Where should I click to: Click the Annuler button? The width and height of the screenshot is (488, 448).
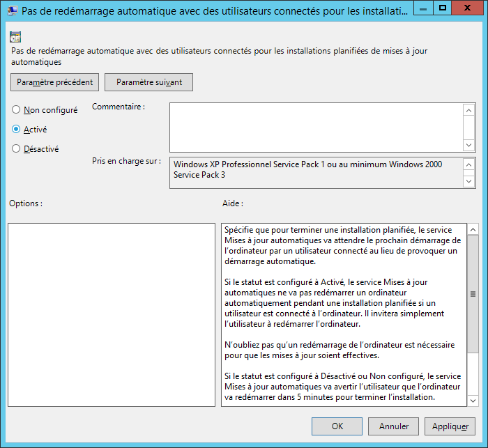tap(394, 426)
